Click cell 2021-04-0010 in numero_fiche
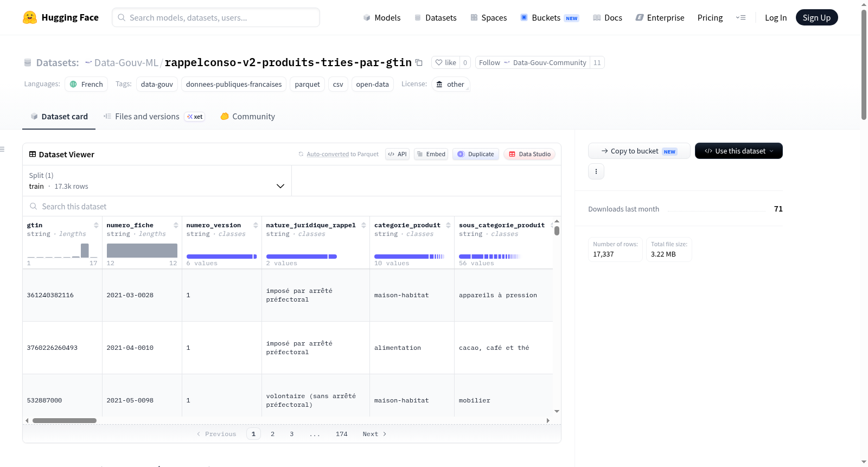 (142, 348)
